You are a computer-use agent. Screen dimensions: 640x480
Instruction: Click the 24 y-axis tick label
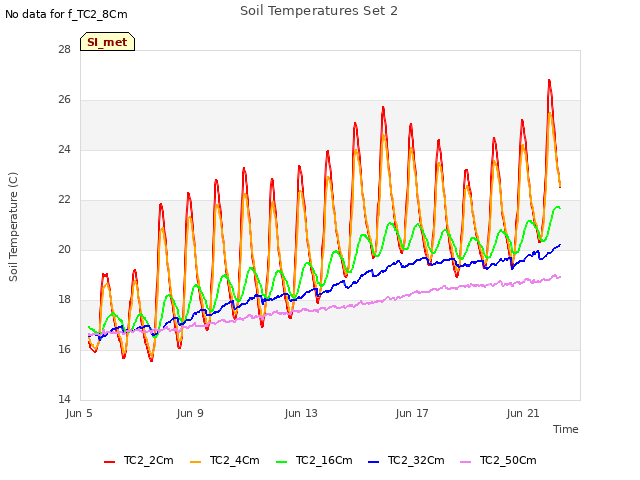click(x=64, y=149)
